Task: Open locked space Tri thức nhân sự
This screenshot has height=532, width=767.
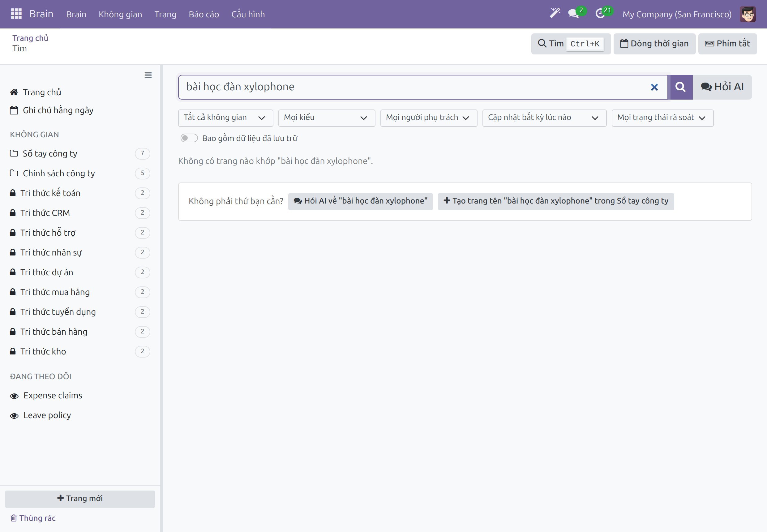Action: 80,252
